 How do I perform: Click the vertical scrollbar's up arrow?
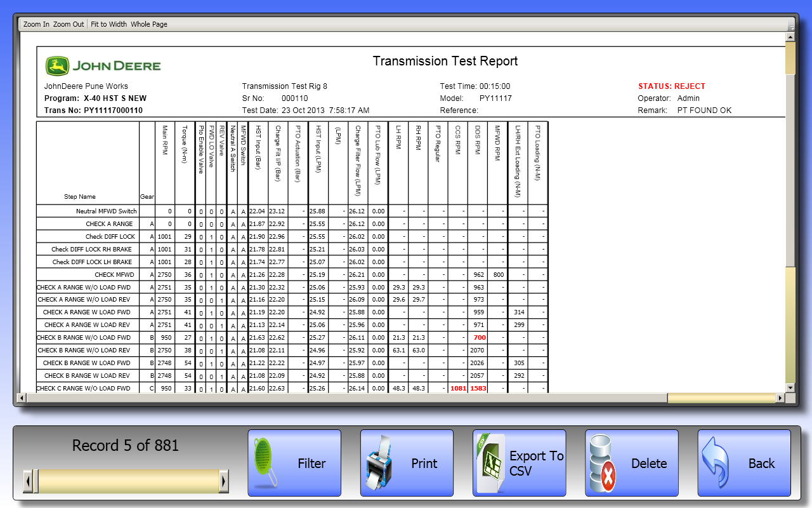[x=790, y=36]
